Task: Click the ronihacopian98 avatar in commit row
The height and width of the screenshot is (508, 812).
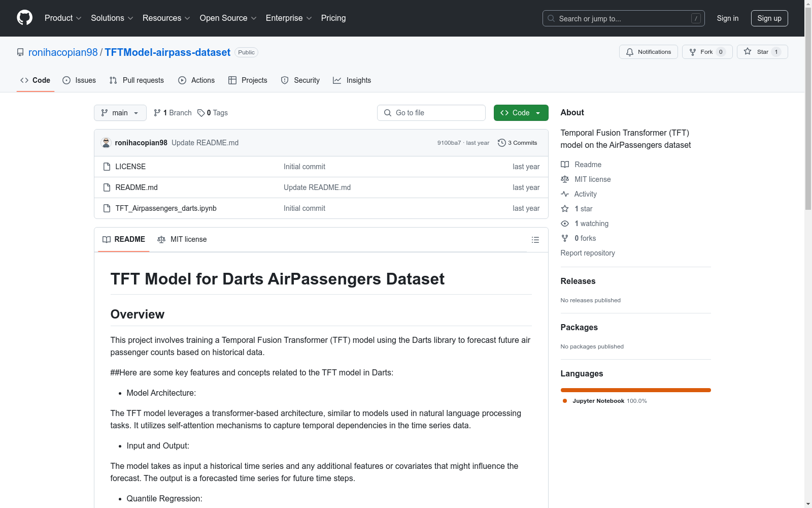Action: point(106,143)
